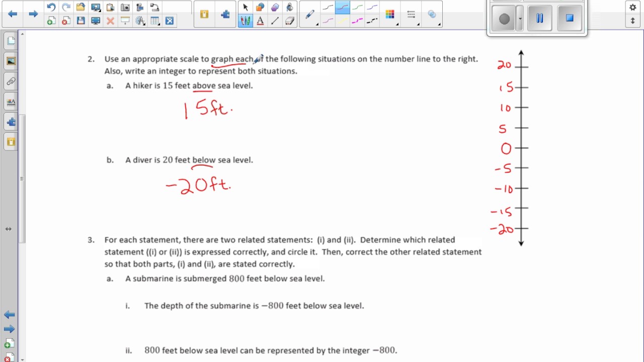Pick the green solid pen style

(357, 7)
